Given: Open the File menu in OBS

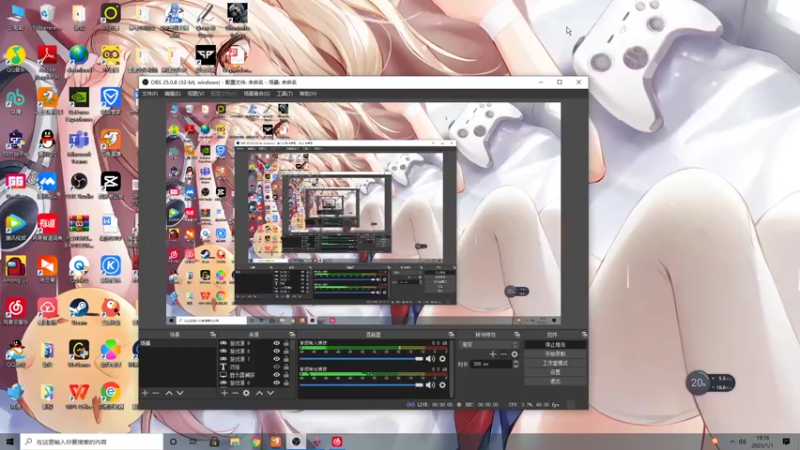Looking at the screenshot, I should pyautogui.click(x=150, y=94).
